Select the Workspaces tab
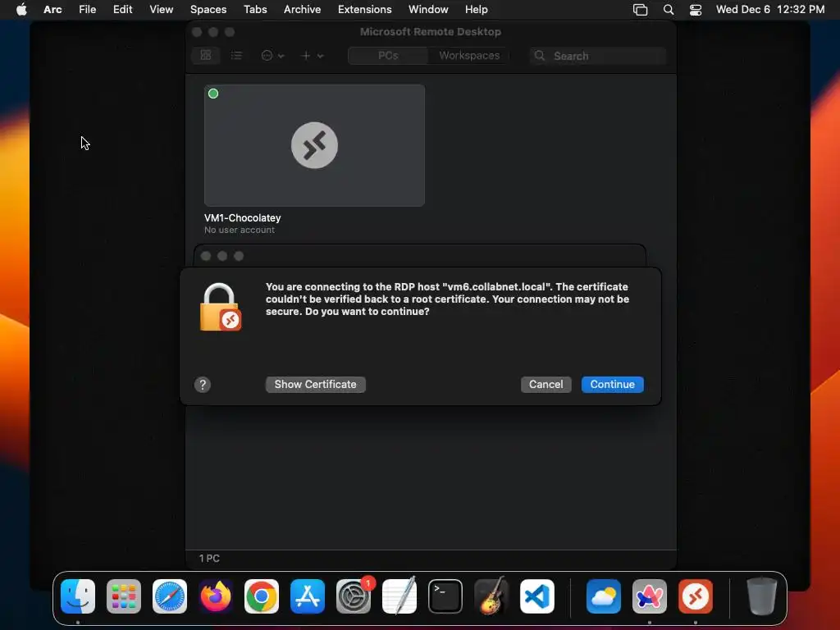This screenshot has width=840, height=630. coord(469,55)
